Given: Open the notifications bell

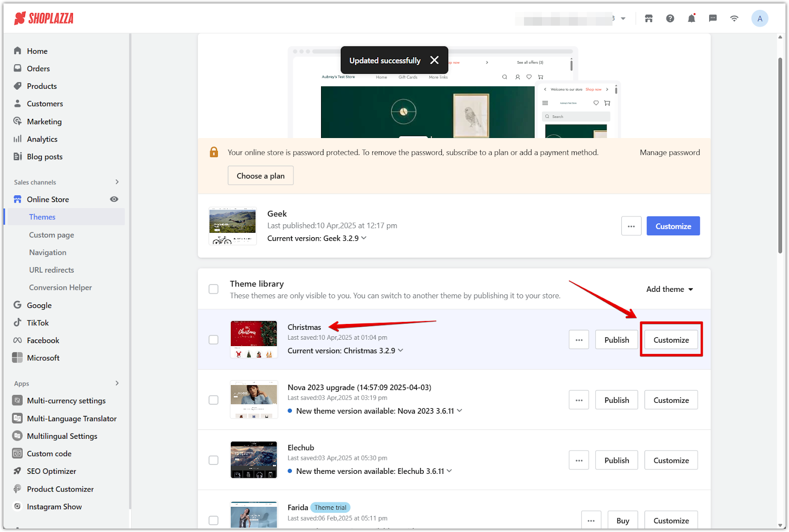Looking at the screenshot, I should [x=691, y=19].
